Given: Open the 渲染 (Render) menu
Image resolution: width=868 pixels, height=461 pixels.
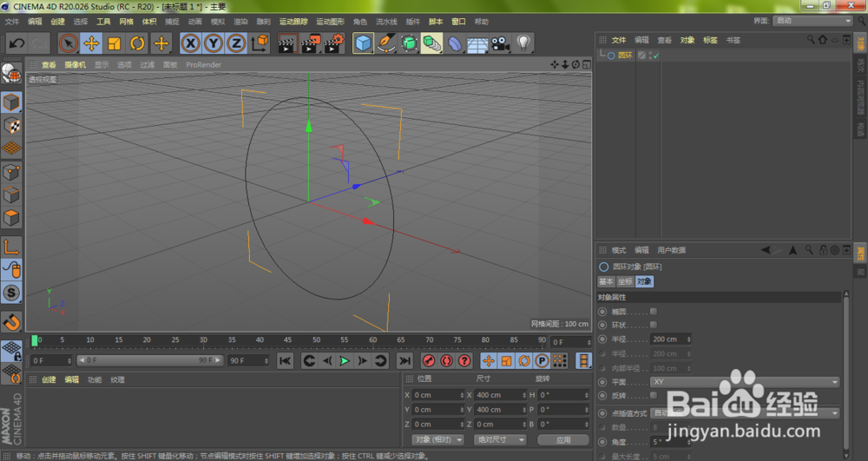Looking at the screenshot, I should coord(241,21).
